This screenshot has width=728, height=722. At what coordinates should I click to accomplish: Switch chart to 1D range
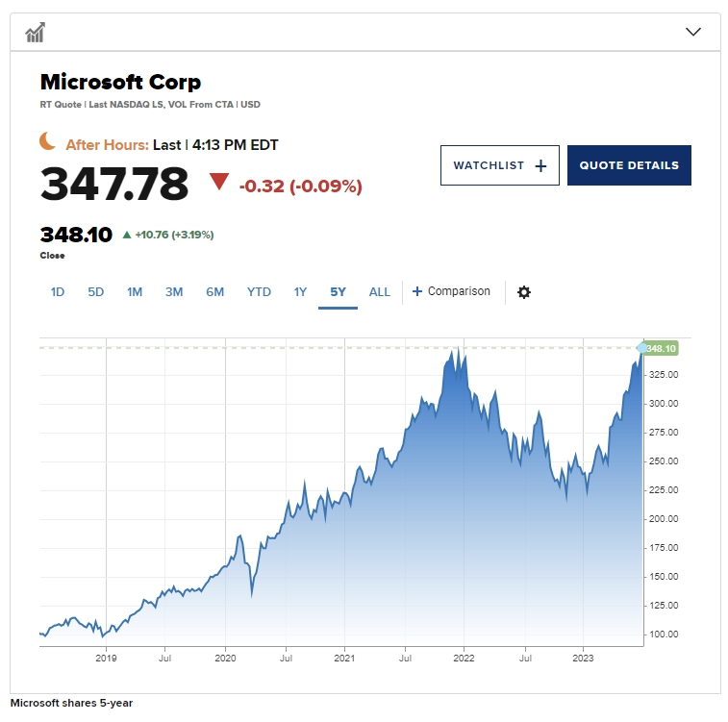click(x=57, y=292)
